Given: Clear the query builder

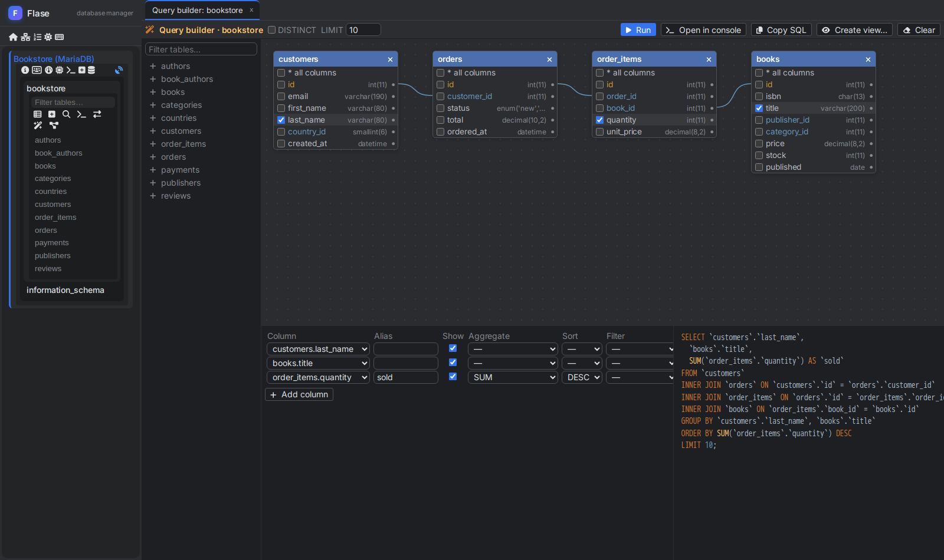Looking at the screenshot, I should pos(919,30).
